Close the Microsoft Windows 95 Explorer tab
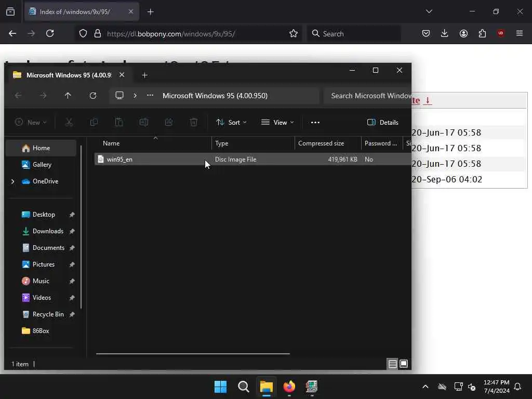 pos(122,75)
